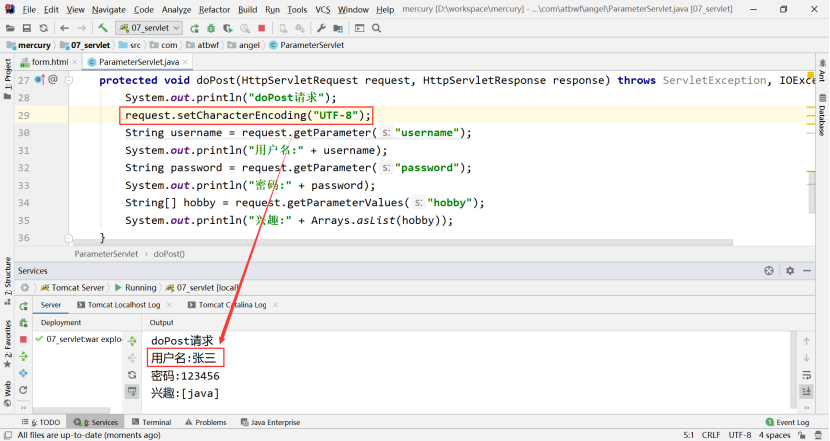Switch to the Server tab
This screenshot has width=830, height=441.
pos(51,305)
